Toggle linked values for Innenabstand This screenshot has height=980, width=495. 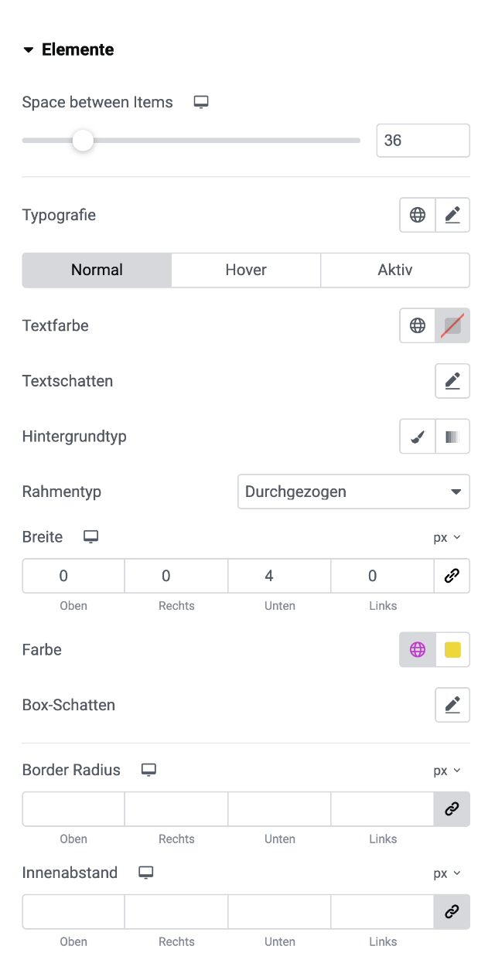click(452, 912)
